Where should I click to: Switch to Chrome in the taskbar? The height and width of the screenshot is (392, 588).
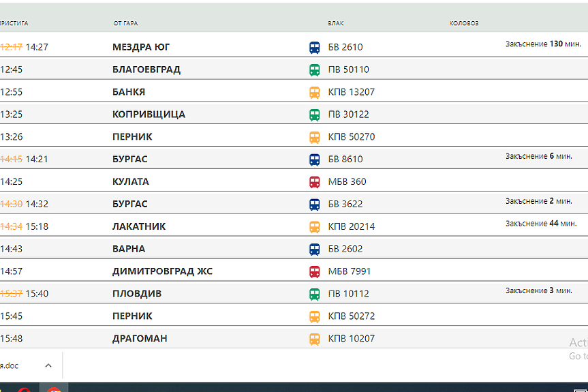point(54,389)
